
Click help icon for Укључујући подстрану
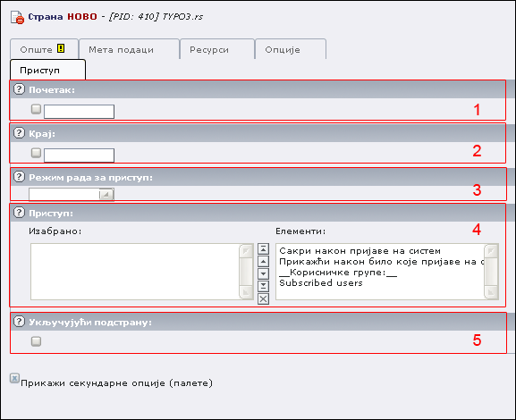click(x=19, y=322)
